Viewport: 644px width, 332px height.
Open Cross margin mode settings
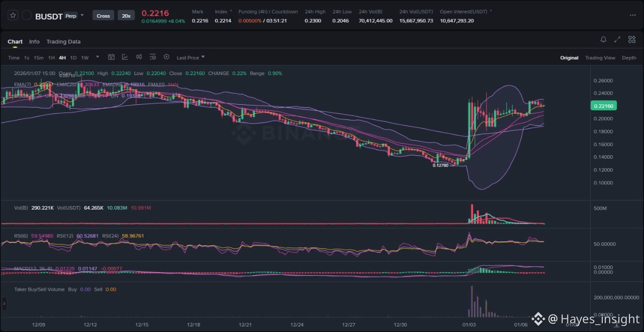click(x=103, y=16)
